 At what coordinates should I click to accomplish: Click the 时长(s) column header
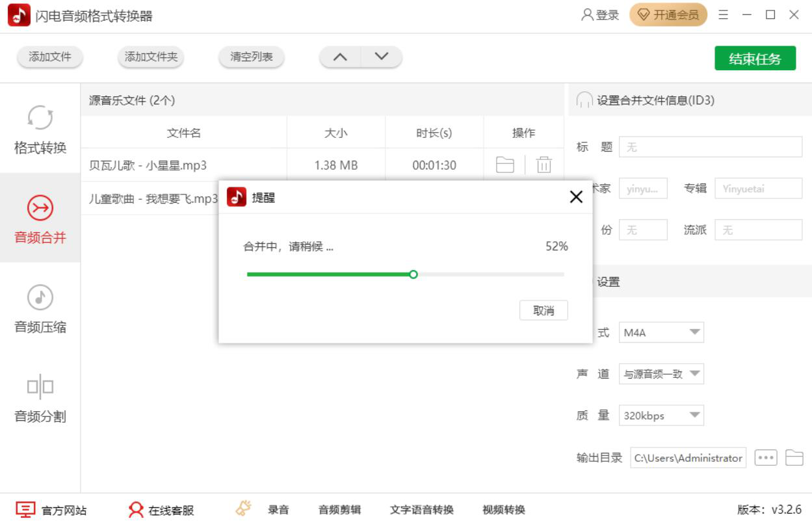(434, 133)
